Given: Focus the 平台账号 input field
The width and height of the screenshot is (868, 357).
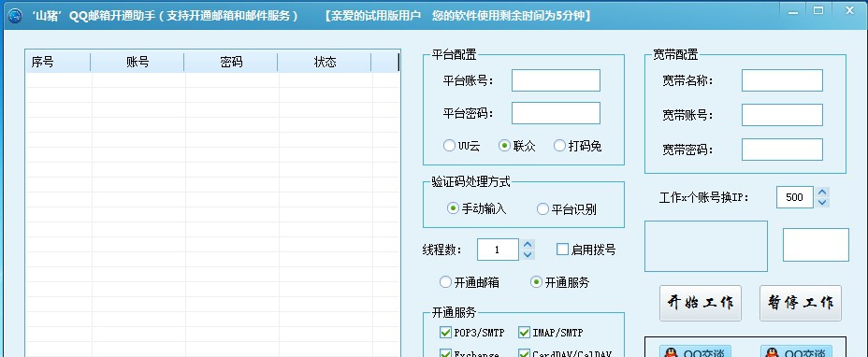Looking at the screenshot, I should coord(556,80).
